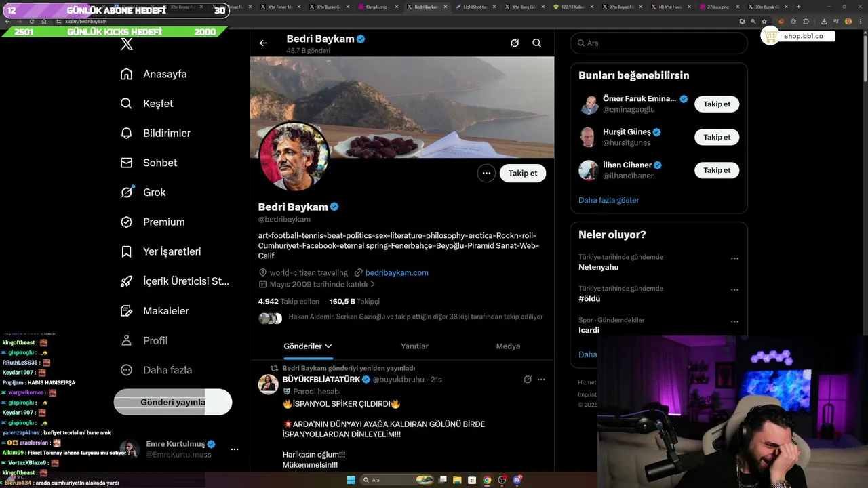Viewport: 868px width, 488px height.
Task: Open Yer İşaretleri bookmark icon
Action: click(x=126, y=251)
